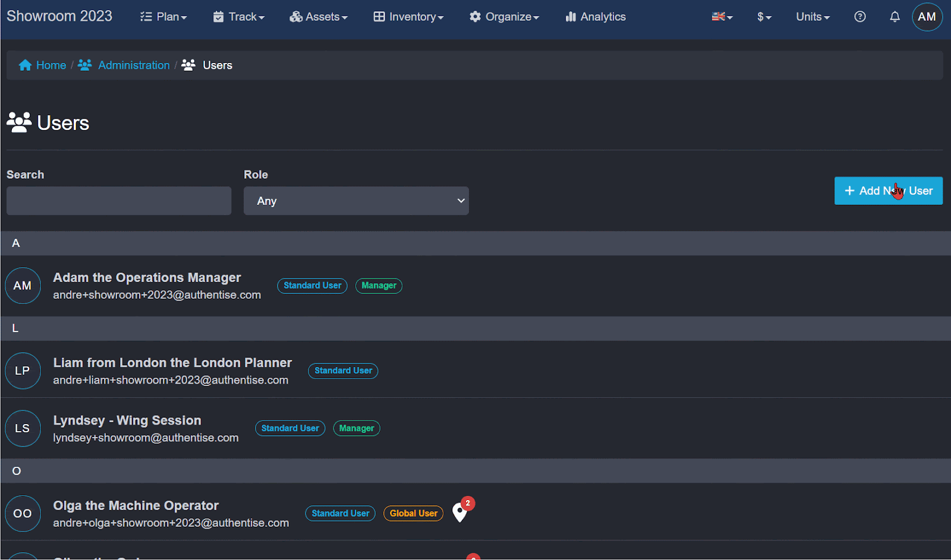Open the Role filter dropdown
This screenshot has width=951, height=560.
[x=356, y=201]
